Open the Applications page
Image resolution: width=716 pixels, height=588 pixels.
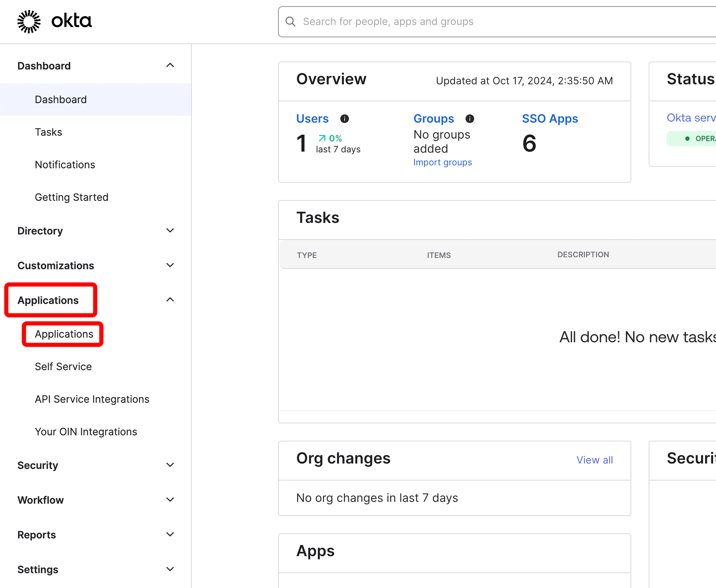63,334
